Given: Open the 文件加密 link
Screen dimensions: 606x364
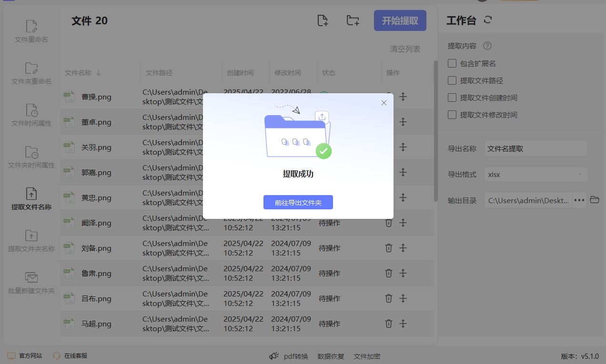Looking at the screenshot, I should click(x=367, y=356).
